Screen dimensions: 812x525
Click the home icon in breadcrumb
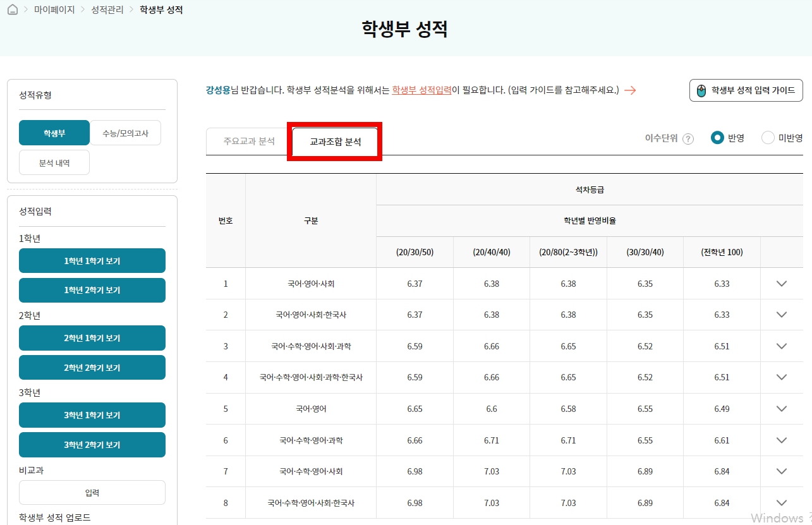click(13, 10)
